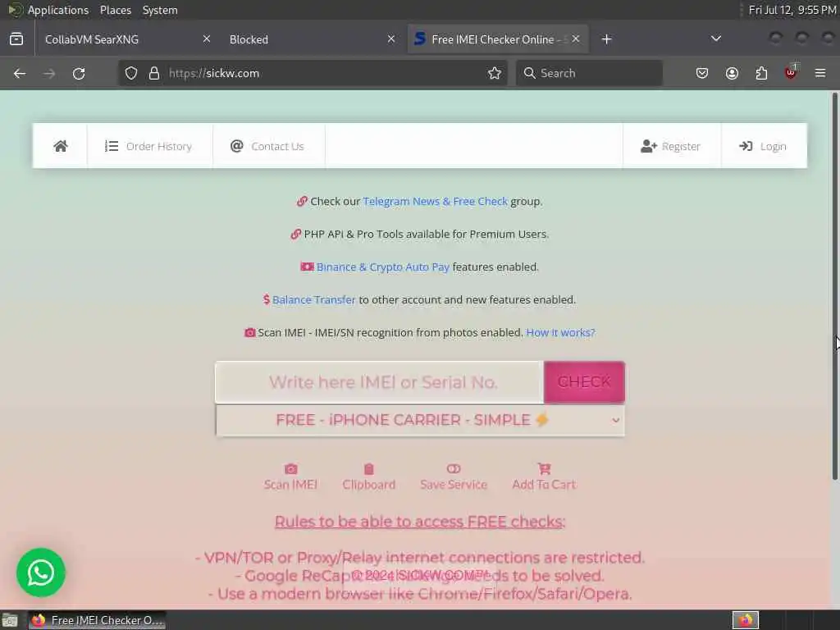
Task: Reload the current page
Action: [x=79, y=73]
